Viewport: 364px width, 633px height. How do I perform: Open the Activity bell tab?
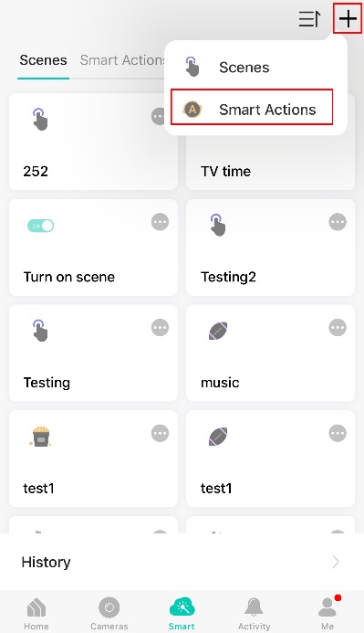click(x=254, y=614)
